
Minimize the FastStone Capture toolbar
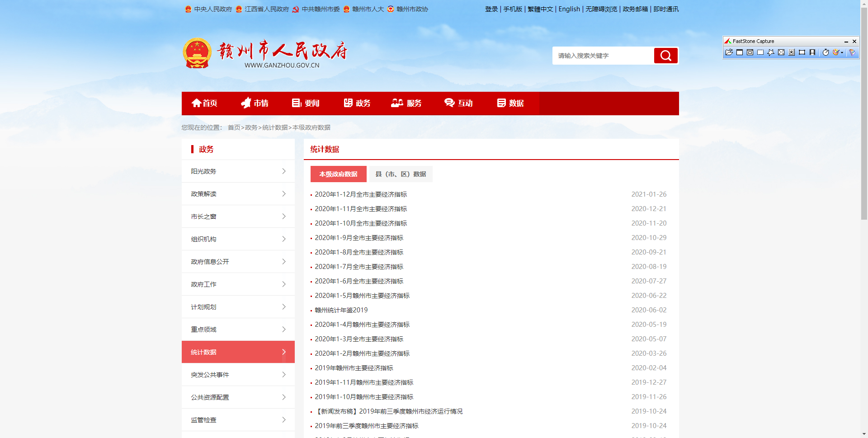tap(846, 41)
